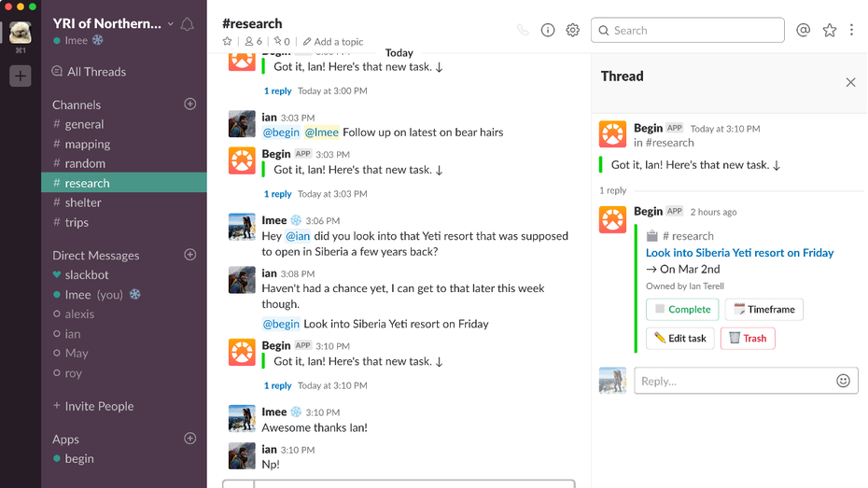868x488 pixels.
Task: Click the Timeframe button
Action: tap(763, 309)
